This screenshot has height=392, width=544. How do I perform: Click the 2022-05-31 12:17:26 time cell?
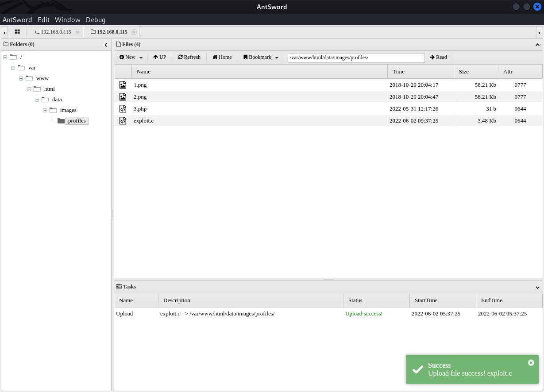pos(414,108)
